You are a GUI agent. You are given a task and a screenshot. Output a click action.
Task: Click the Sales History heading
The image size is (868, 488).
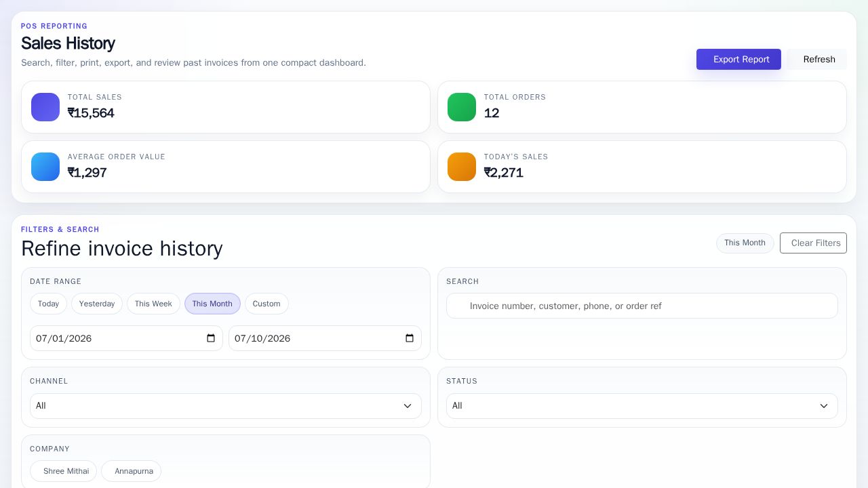pos(68,43)
